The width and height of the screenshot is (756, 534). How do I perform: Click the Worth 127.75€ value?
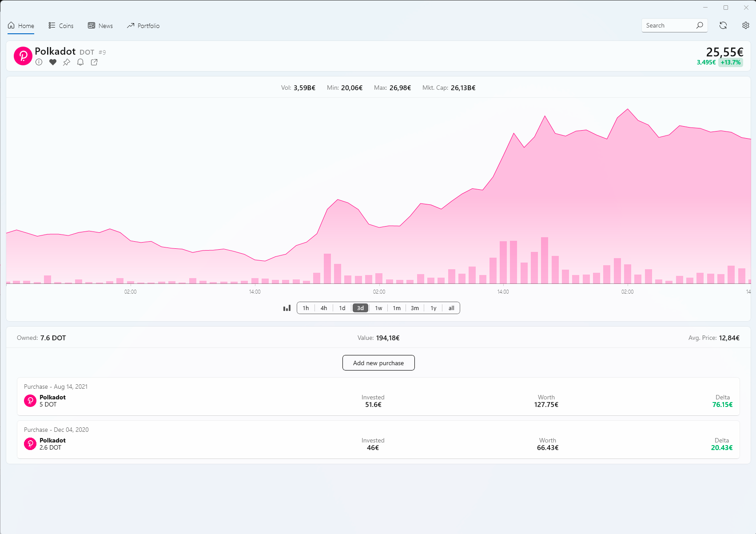[546, 405]
